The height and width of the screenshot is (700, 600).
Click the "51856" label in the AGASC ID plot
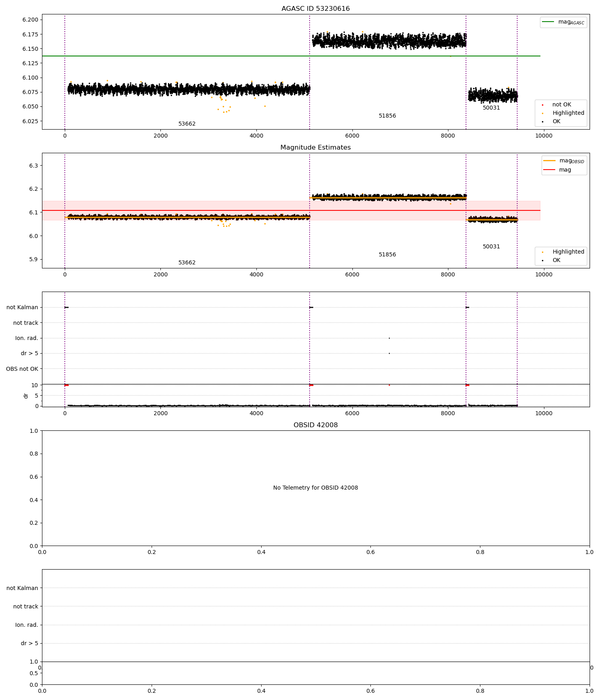click(387, 116)
